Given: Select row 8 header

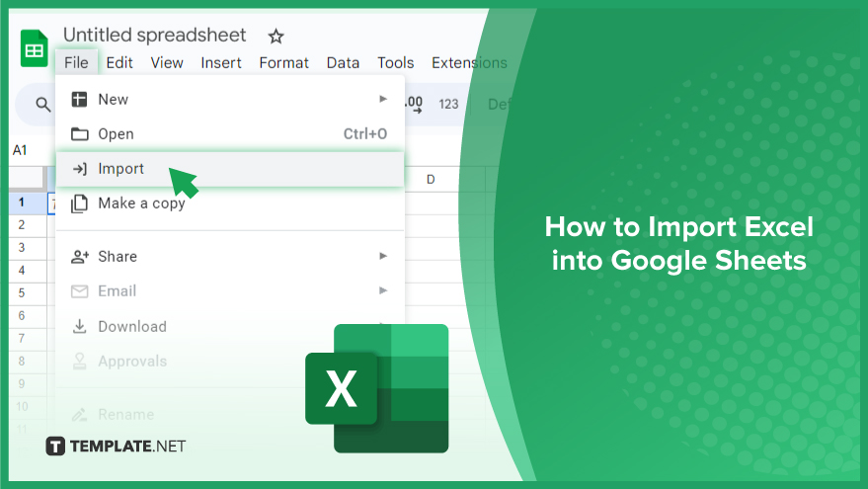Looking at the screenshot, I should [22, 362].
